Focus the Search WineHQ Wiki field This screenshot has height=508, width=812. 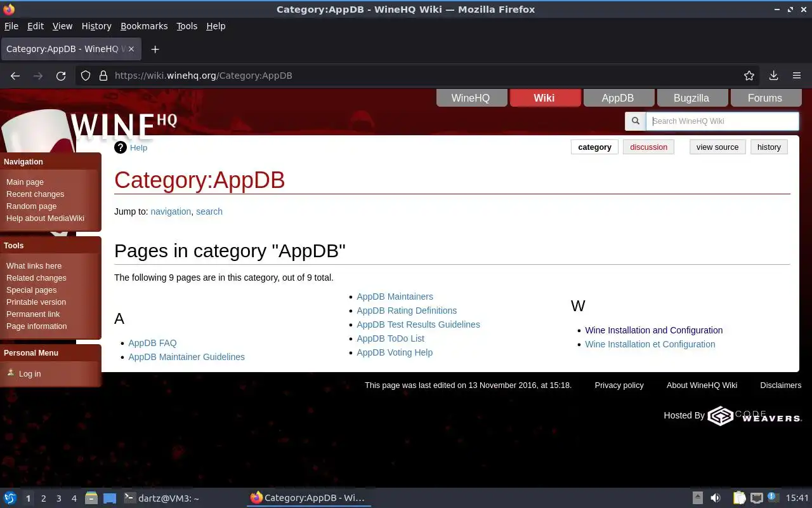723,121
